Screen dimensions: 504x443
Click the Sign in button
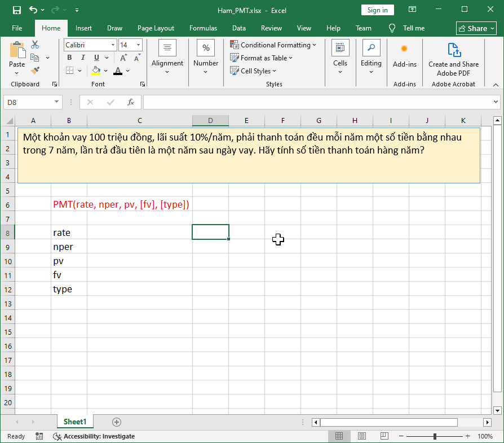coord(377,10)
